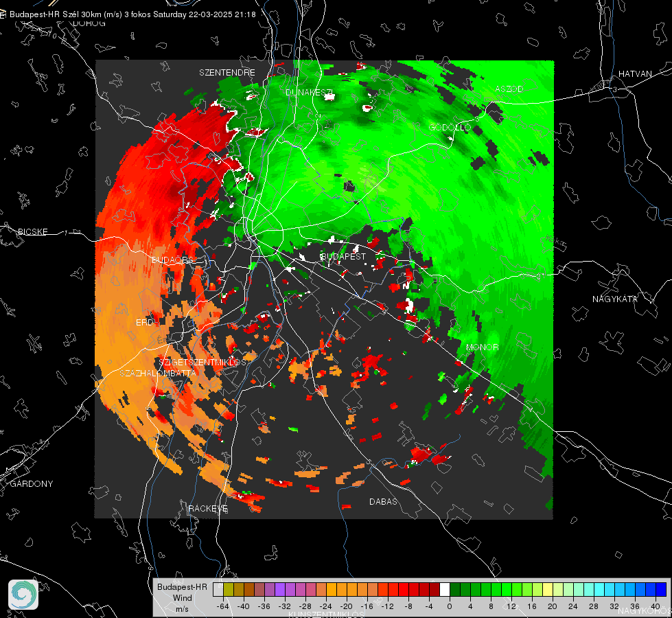
Task: Click the yellow swatch above the 20 label
Action: (x=548, y=590)
